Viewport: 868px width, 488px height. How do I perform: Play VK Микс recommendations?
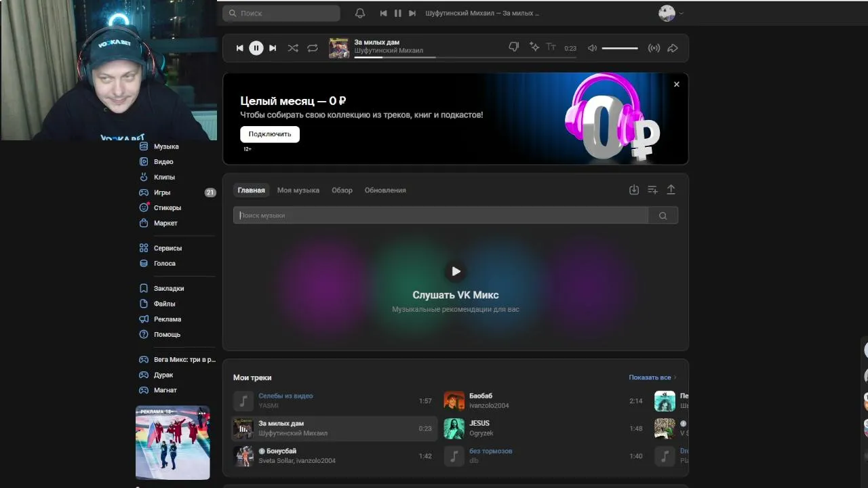(x=456, y=271)
